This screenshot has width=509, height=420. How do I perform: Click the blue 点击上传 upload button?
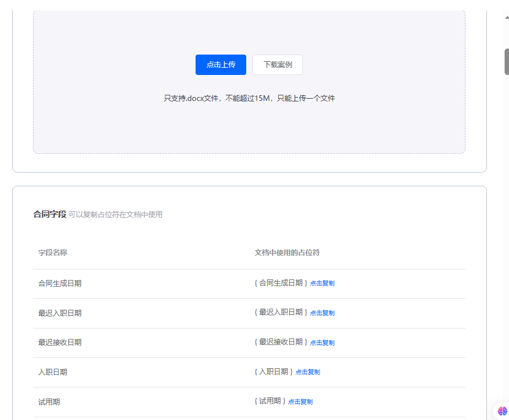(221, 64)
